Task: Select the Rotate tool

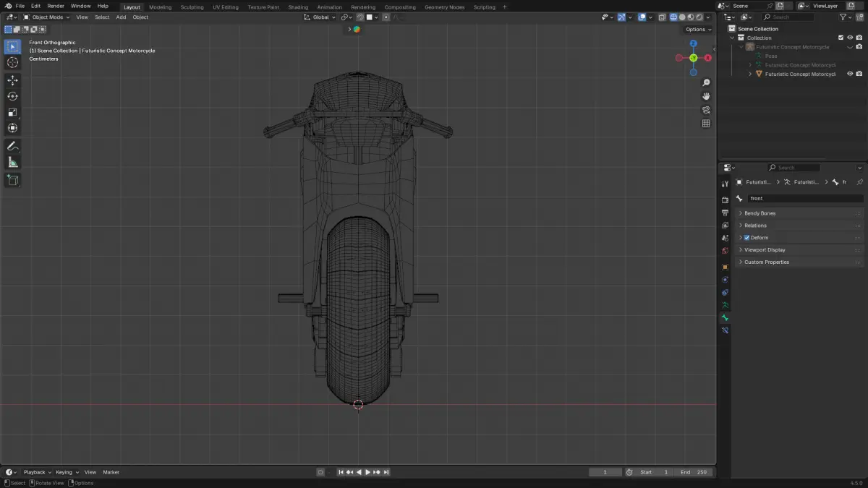Action: [x=12, y=96]
